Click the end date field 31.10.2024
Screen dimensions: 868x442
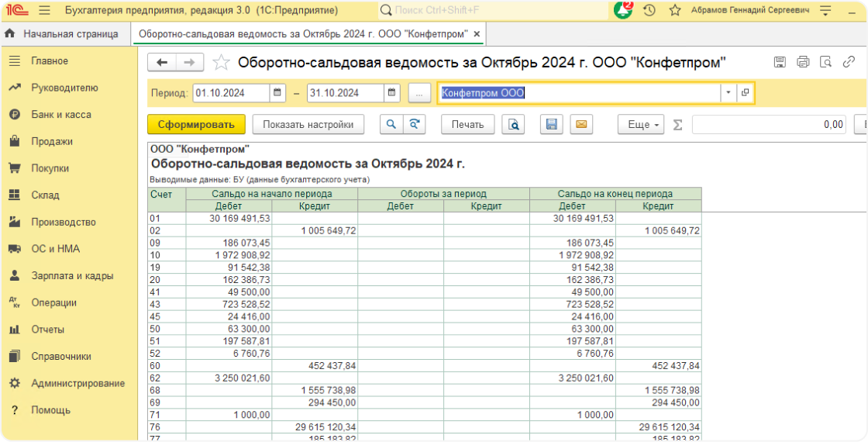(x=346, y=92)
